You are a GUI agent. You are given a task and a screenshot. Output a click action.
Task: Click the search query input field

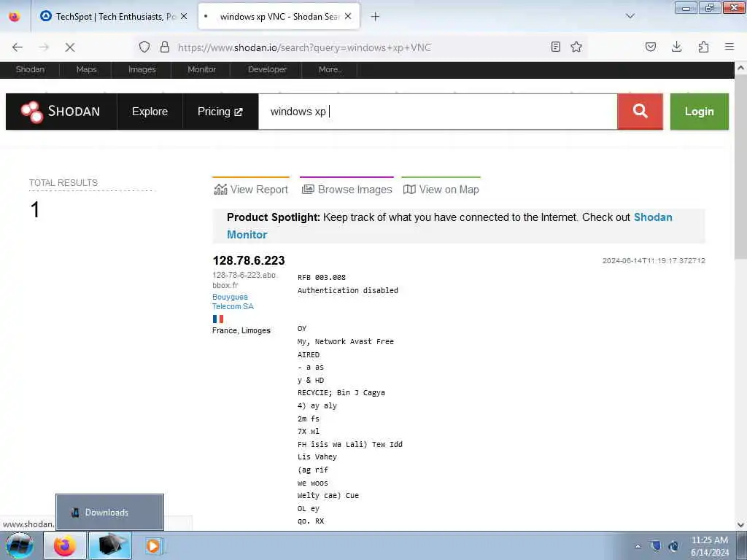(x=438, y=112)
